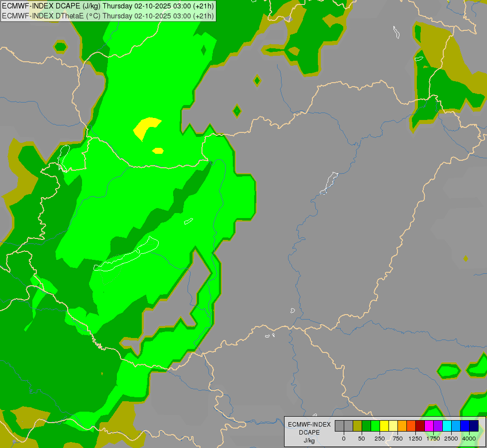Click the "J/kg" unit label in legend
The height and width of the screenshot is (448, 487).
pos(309,441)
